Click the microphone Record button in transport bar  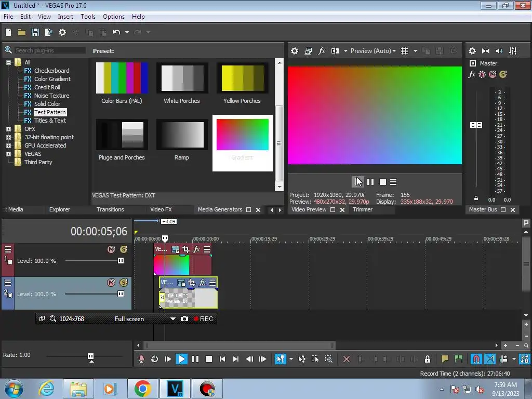pos(141,359)
